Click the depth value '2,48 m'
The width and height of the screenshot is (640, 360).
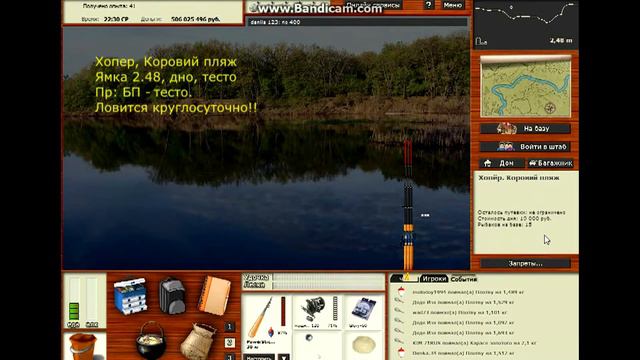pyautogui.click(x=561, y=40)
